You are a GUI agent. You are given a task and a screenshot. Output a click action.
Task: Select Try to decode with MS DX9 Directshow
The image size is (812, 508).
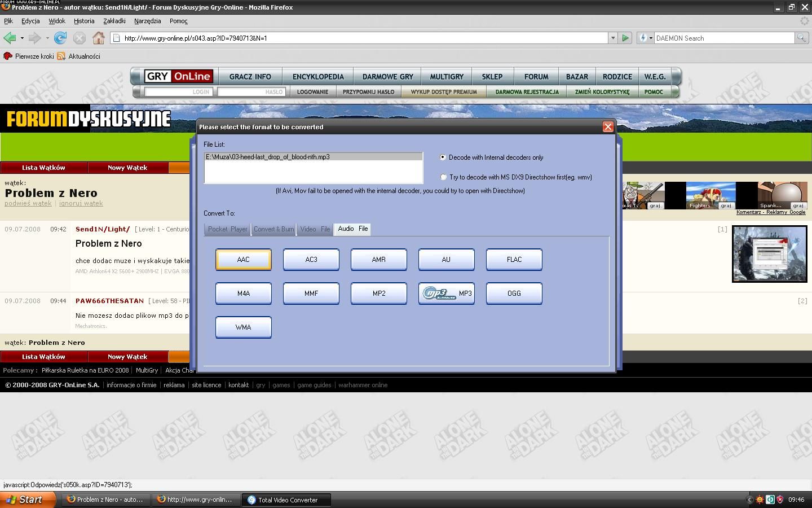point(443,177)
